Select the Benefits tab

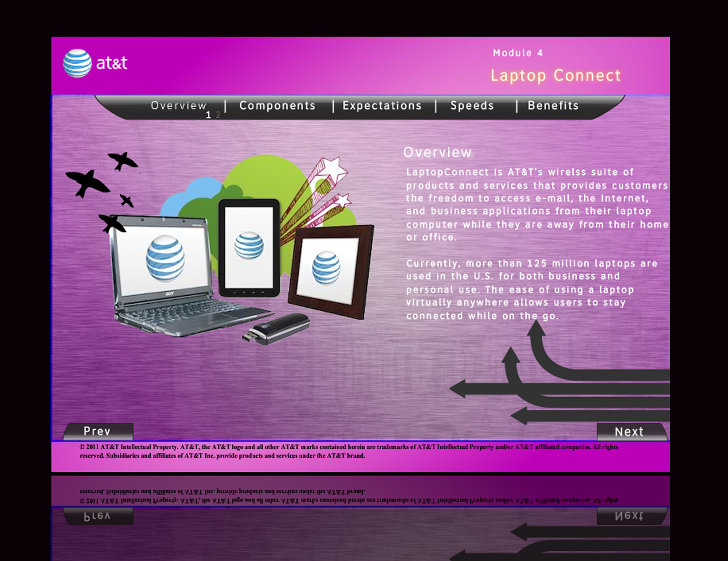pyautogui.click(x=553, y=105)
